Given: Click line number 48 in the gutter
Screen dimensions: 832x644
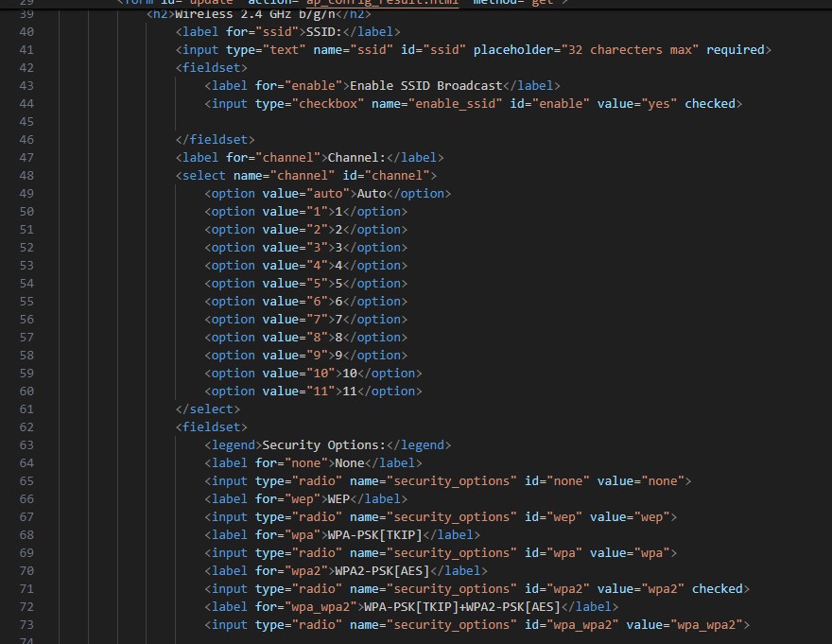Looking at the screenshot, I should coord(26,176).
